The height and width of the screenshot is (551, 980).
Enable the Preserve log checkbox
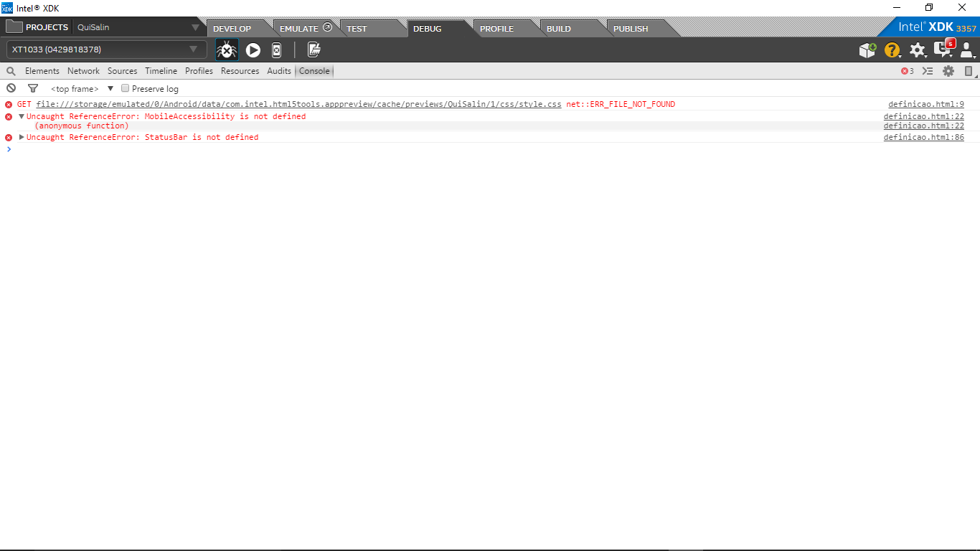125,88
